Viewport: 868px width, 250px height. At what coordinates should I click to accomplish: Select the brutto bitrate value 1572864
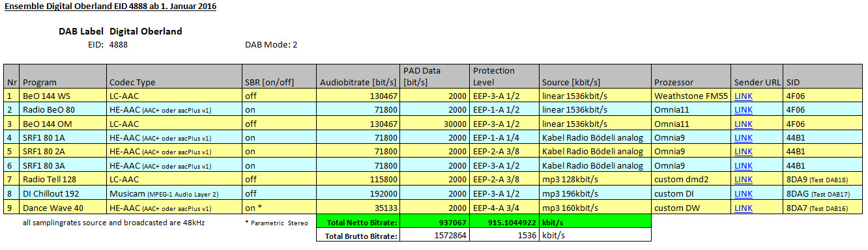(x=435, y=236)
